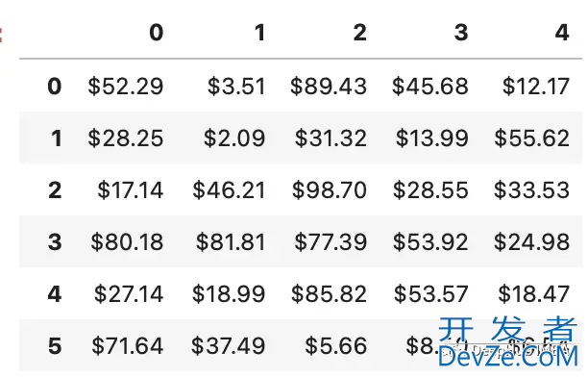Select the $81.81 cell
This screenshot has height=377, width=588.
(x=231, y=241)
